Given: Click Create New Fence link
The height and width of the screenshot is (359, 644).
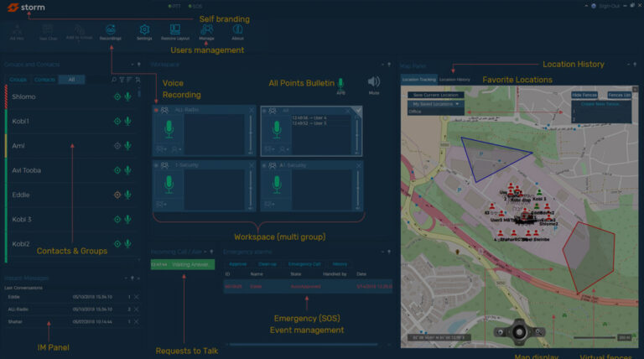Looking at the screenshot, I should (600, 104).
